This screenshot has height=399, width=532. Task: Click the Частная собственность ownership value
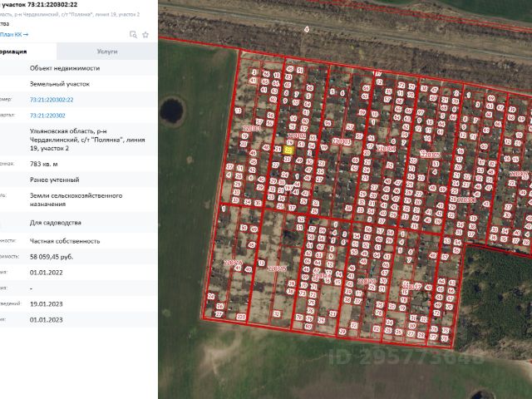pos(65,241)
